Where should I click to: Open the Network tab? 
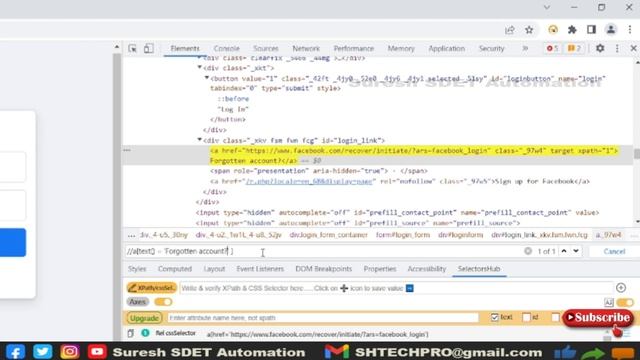(306, 48)
